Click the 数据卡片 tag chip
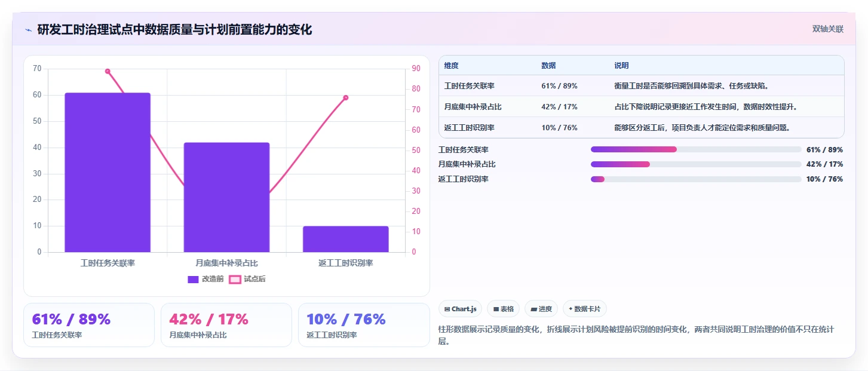The image size is (868, 371). 585,309
